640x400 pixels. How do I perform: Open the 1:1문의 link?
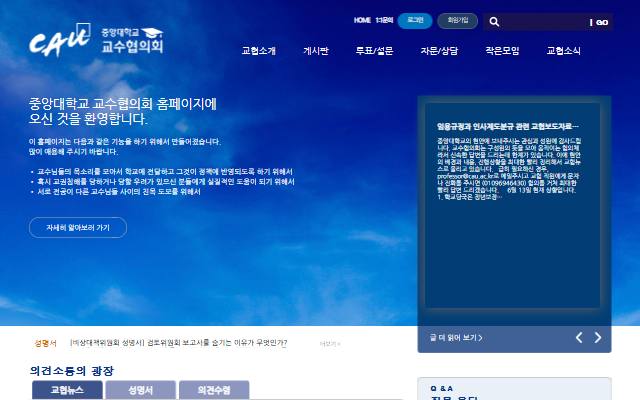[384, 20]
